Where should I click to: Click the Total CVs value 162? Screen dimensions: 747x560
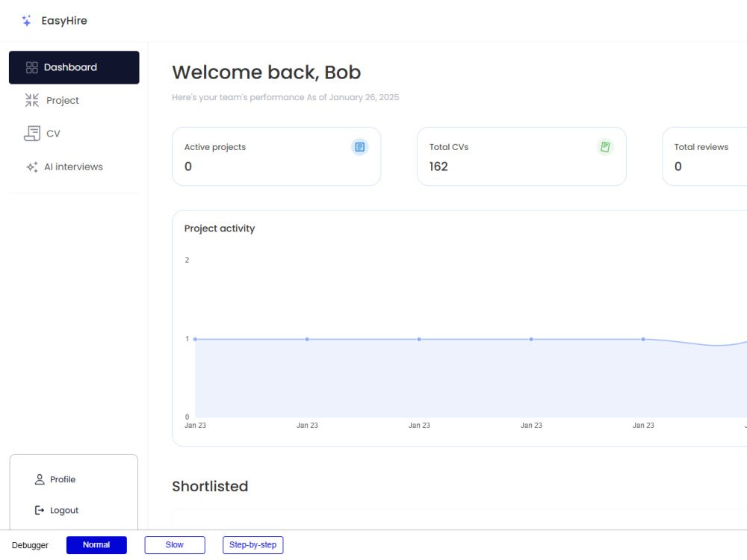tap(438, 167)
